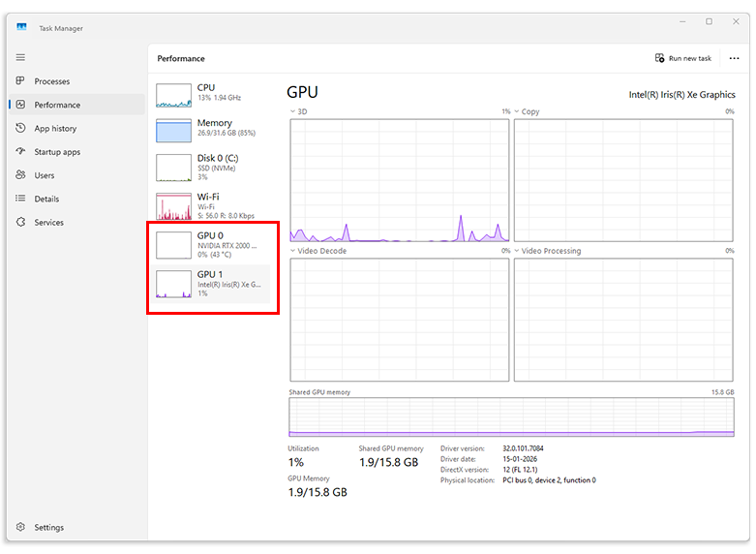The width and height of the screenshot is (756, 554).
Task: Open the Processes page label
Action: pos(52,81)
